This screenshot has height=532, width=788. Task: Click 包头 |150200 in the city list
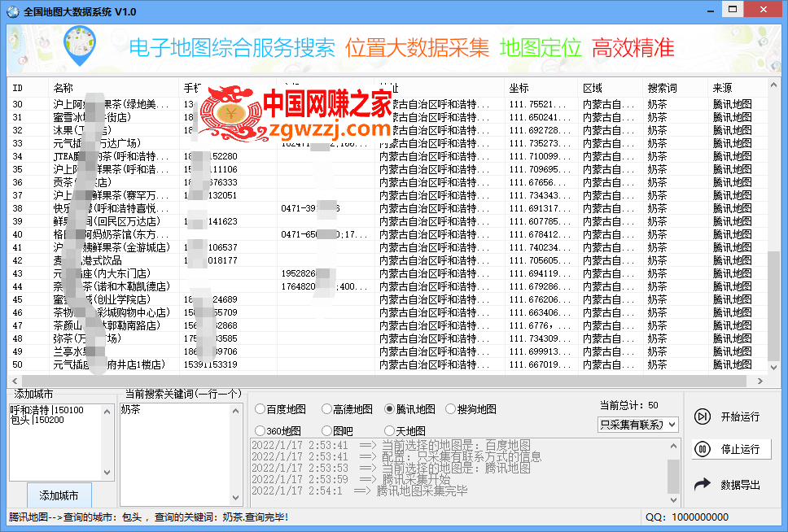click(37, 420)
